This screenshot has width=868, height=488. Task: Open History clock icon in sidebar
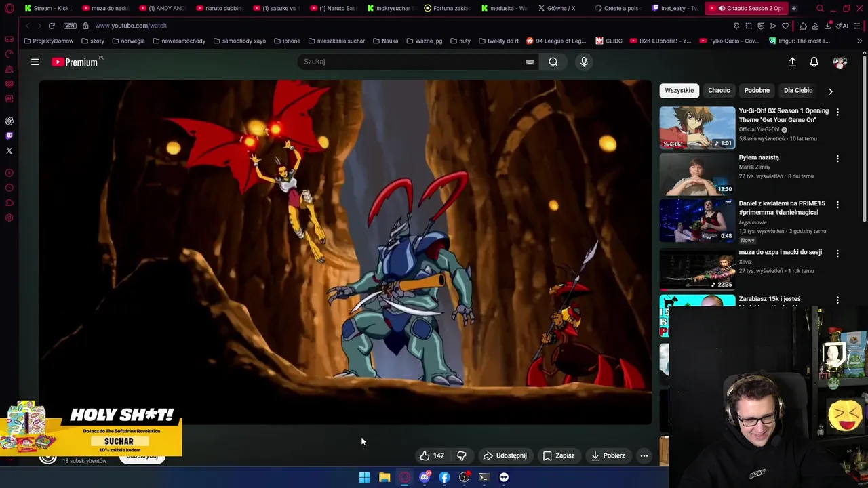(9, 188)
